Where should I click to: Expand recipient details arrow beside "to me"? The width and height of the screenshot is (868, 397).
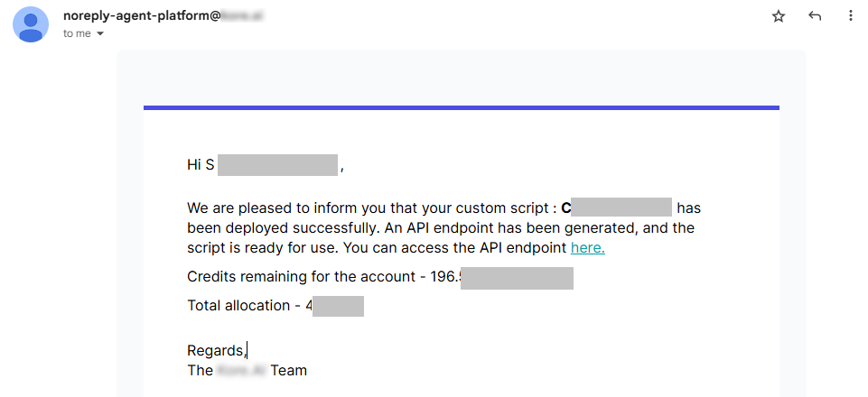(x=100, y=34)
